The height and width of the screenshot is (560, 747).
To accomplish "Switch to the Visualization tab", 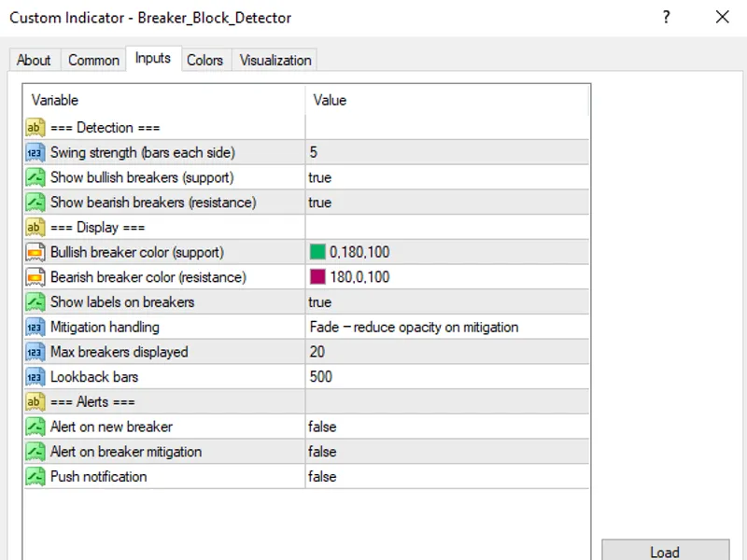I will pos(275,60).
